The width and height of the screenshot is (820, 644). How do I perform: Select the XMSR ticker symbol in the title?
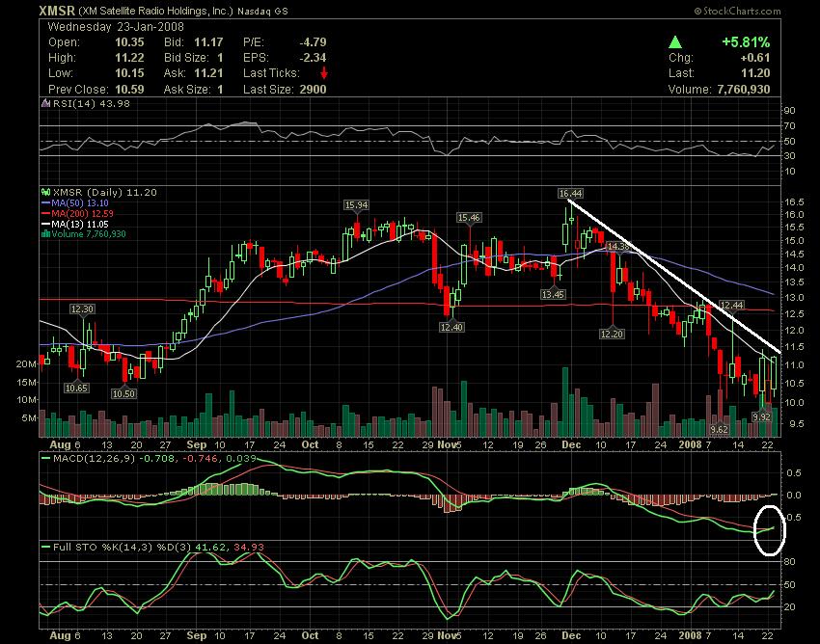pyautogui.click(x=57, y=11)
